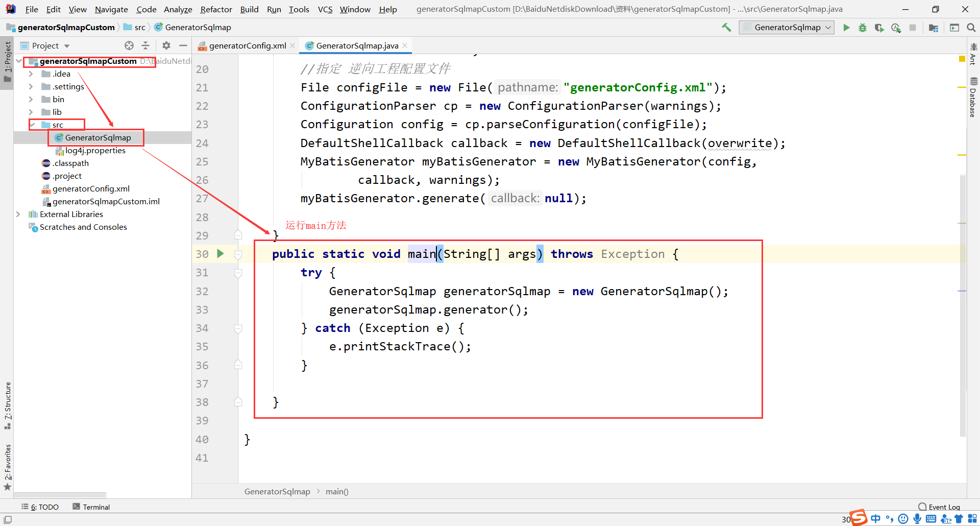Hide the Project tool window
This screenshot has width=980, height=526.
coord(183,45)
